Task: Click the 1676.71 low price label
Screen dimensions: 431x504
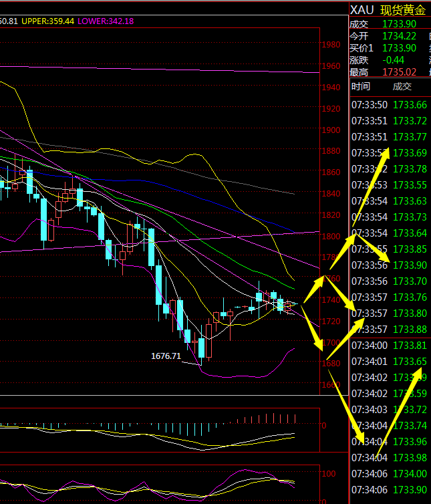Action: [166, 356]
